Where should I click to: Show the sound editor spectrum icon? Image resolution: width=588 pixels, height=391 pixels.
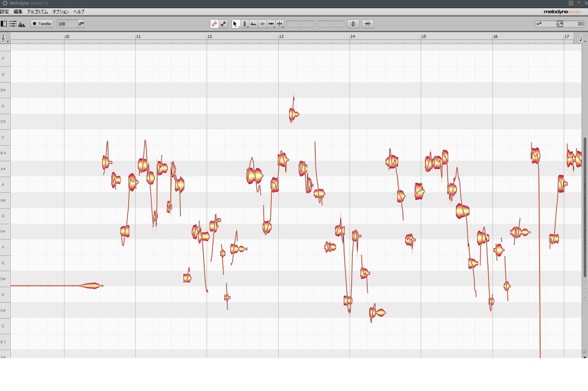pyautogui.click(x=22, y=24)
